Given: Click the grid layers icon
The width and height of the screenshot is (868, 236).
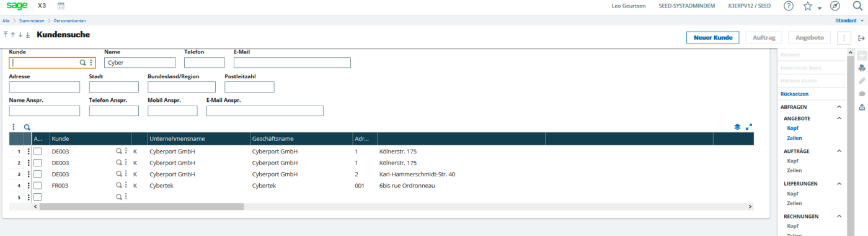Looking at the screenshot, I should pos(737,127).
